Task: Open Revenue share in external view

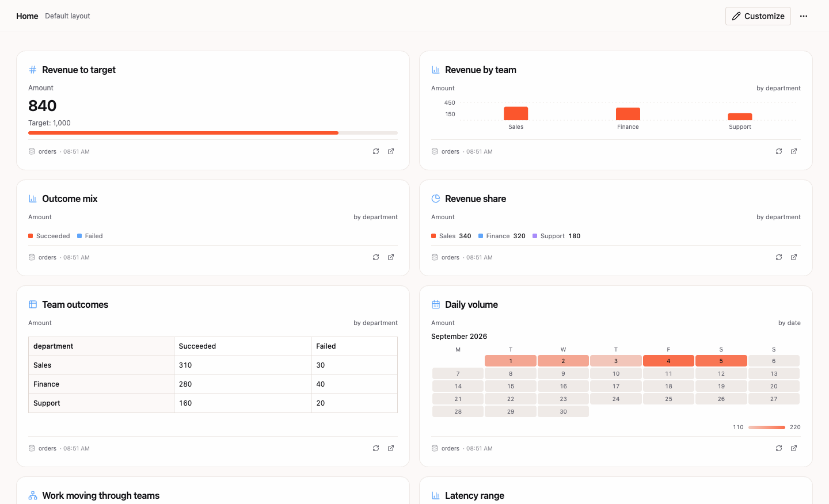Action: click(x=794, y=257)
